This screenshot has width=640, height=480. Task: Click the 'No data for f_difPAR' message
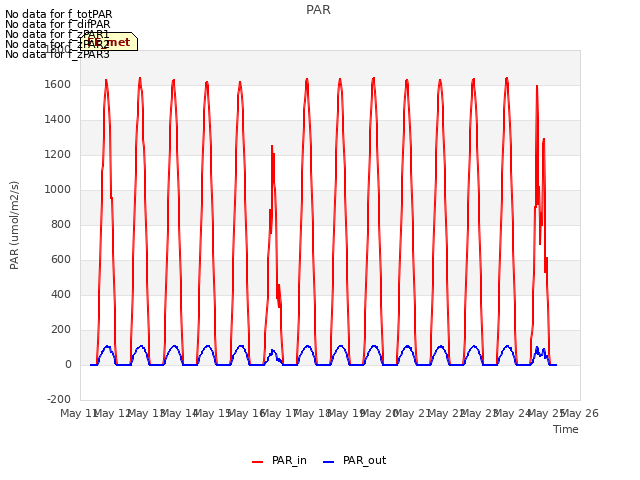coord(58,24)
